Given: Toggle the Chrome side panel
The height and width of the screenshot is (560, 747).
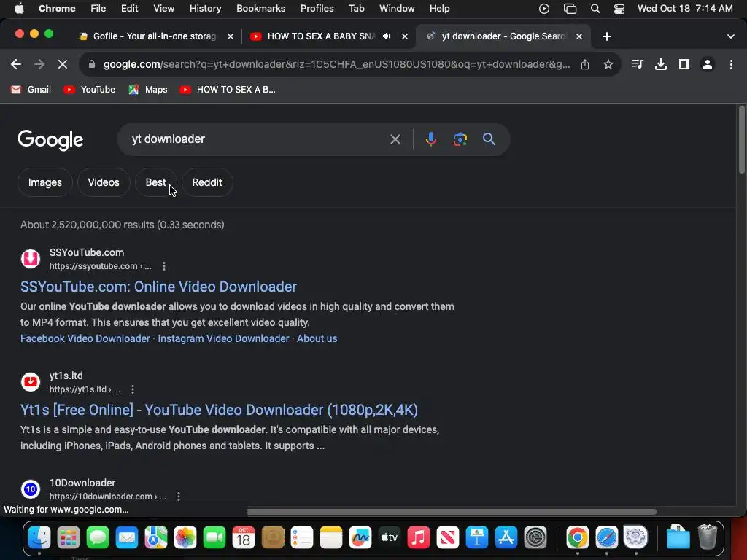Looking at the screenshot, I should click(684, 64).
